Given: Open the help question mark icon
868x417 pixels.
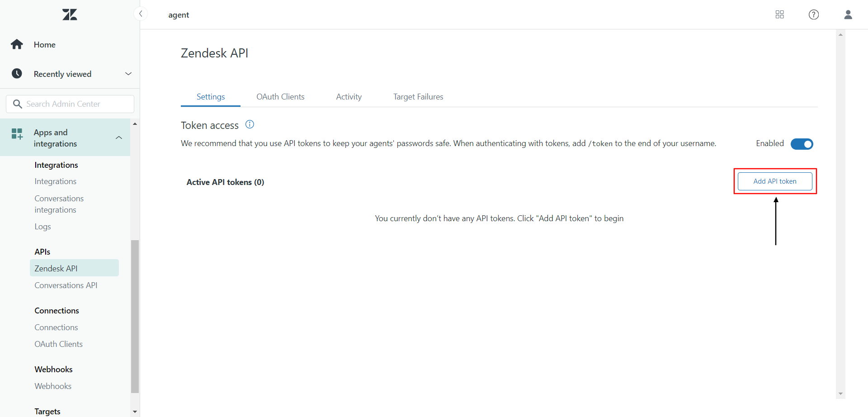Looking at the screenshot, I should click(813, 14).
